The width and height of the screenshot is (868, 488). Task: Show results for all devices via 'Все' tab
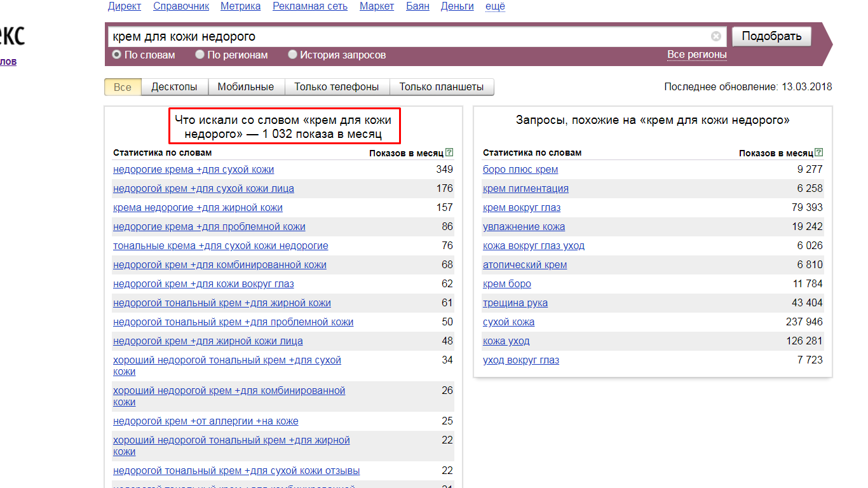click(123, 87)
